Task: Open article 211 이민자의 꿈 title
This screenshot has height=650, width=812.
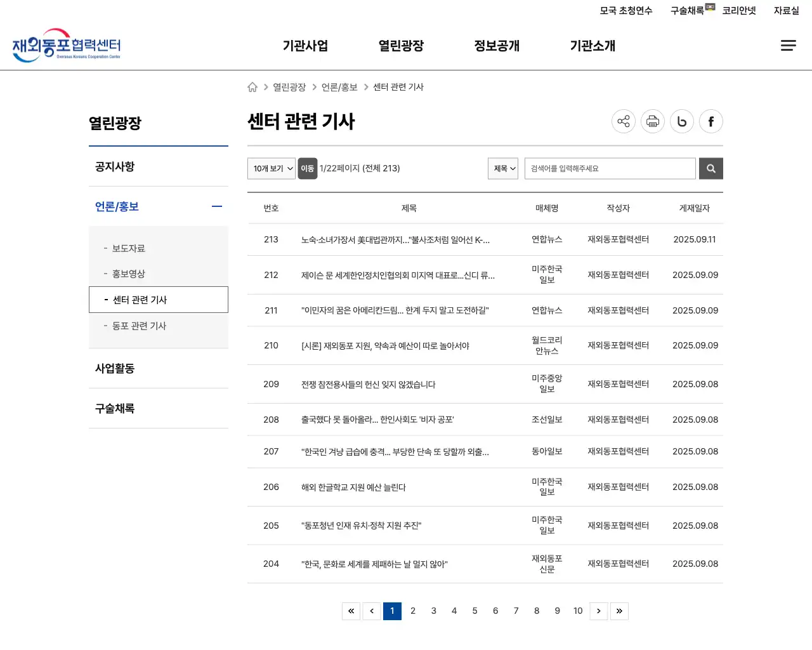Action: point(395,310)
